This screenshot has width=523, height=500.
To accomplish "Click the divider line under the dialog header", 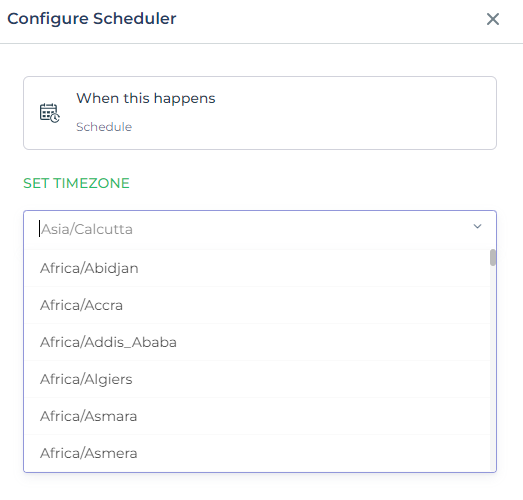I will pyautogui.click(x=262, y=43).
